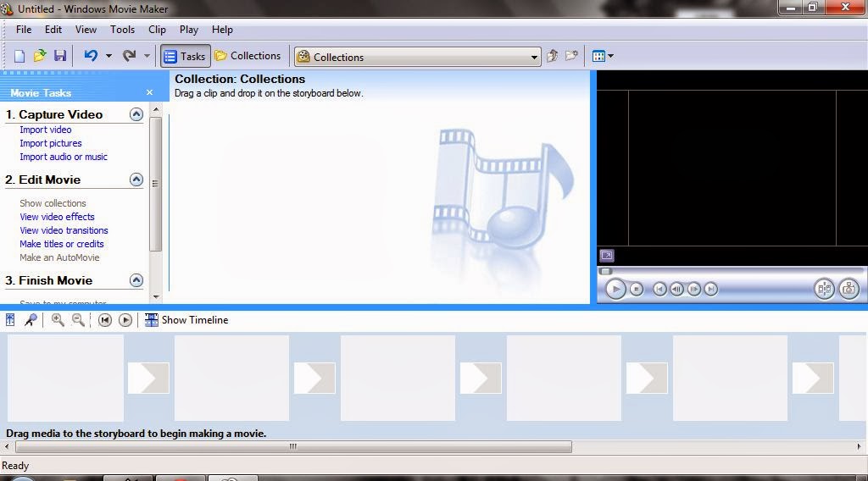Collapse the Finish Movie section
The width and height of the screenshot is (868, 481).
[x=136, y=280]
